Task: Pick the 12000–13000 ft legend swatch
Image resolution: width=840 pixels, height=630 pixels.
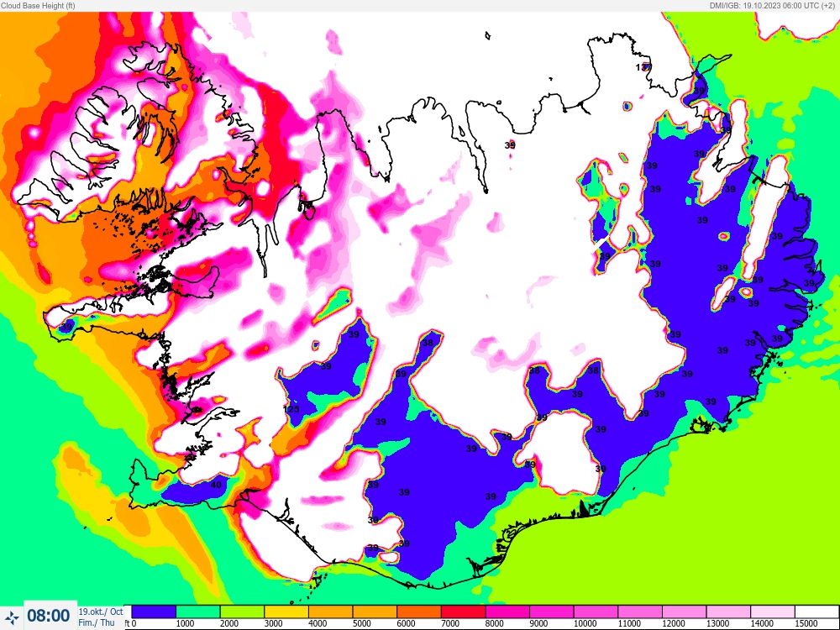Action: (684, 612)
